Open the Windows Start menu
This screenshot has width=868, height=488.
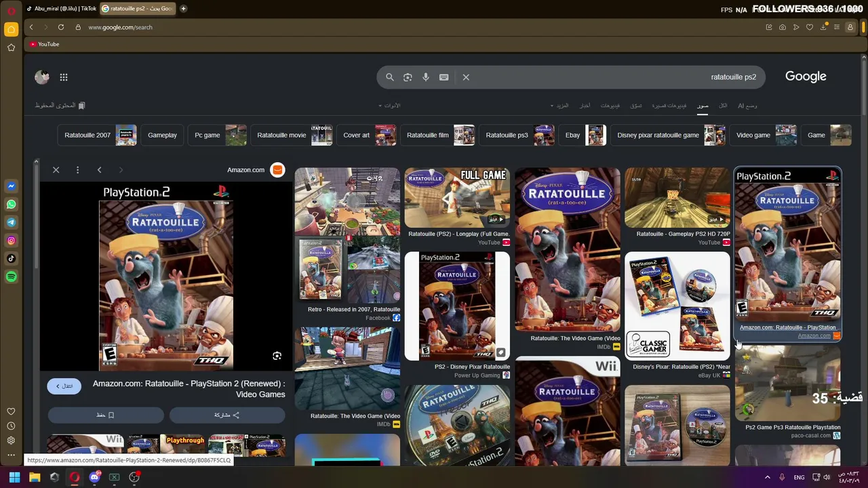tap(14, 477)
